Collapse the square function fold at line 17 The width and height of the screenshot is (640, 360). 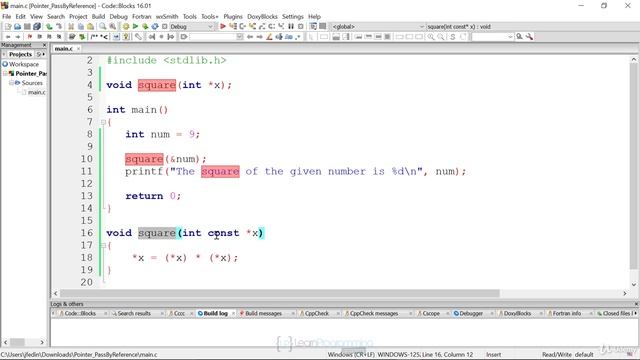tap(103, 245)
